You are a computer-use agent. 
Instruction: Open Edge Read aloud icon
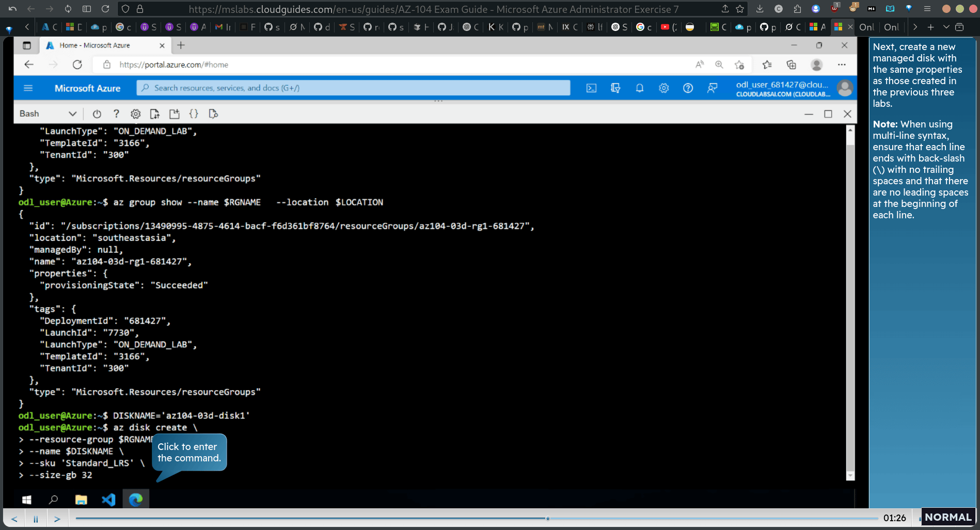[x=700, y=65]
